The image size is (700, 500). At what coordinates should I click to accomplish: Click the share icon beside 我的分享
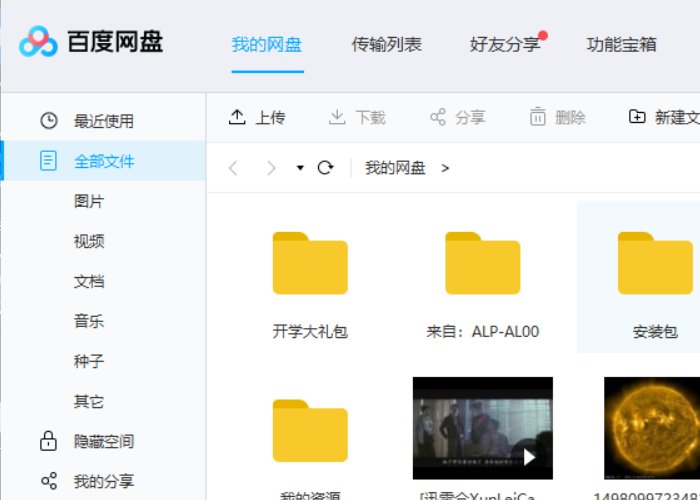click(49, 481)
